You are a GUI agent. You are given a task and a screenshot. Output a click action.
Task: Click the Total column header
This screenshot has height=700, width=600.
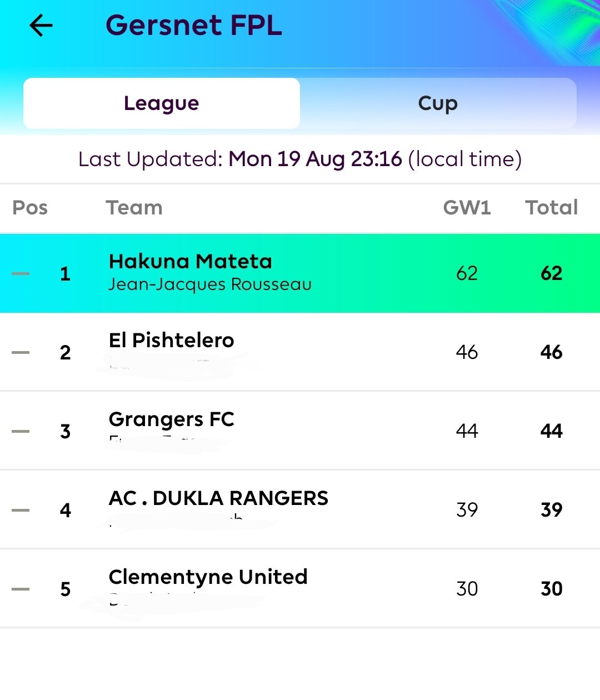[x=552, y=208]
